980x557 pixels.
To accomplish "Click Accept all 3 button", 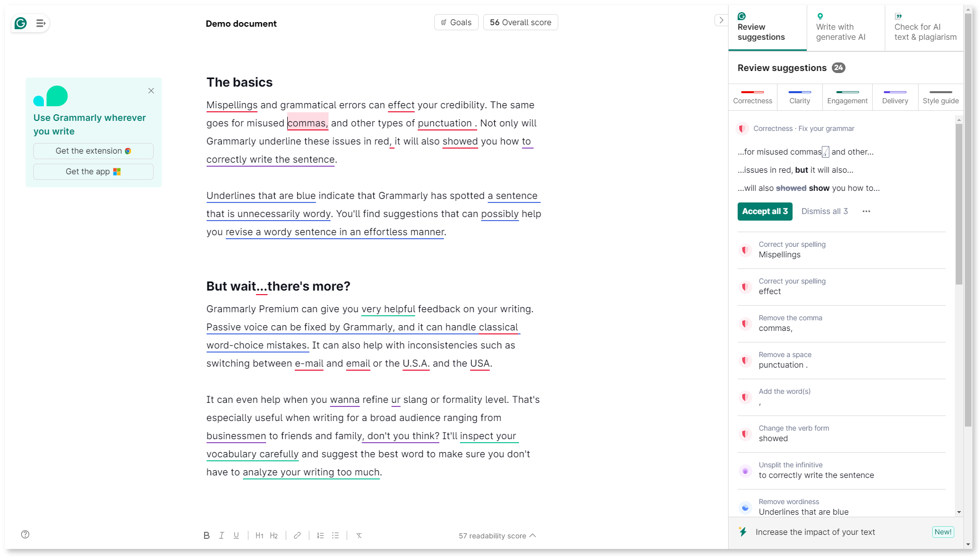I will [765, 212].
